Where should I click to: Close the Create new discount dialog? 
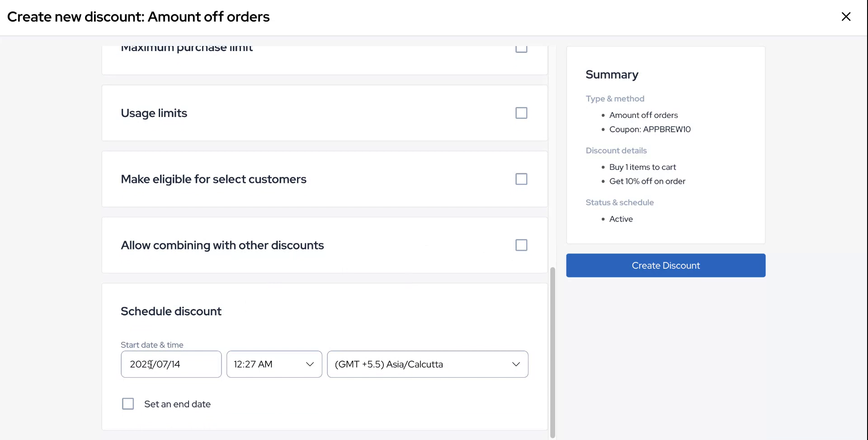coord(846,16)
